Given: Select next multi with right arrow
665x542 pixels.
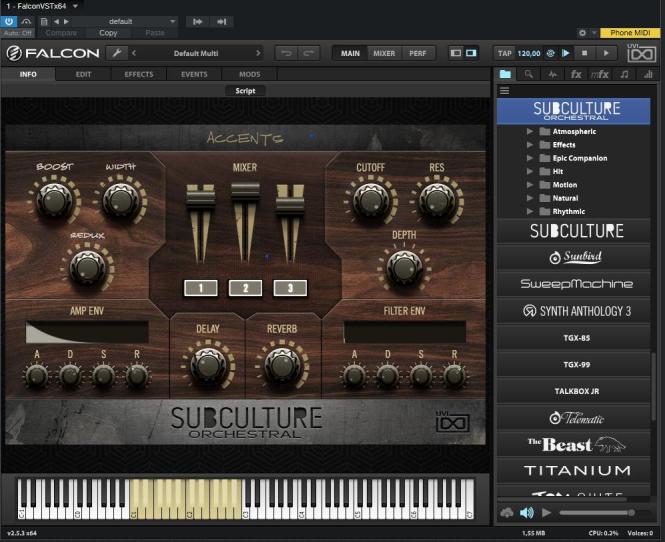Looking at the screenshot, I should 257,53.
